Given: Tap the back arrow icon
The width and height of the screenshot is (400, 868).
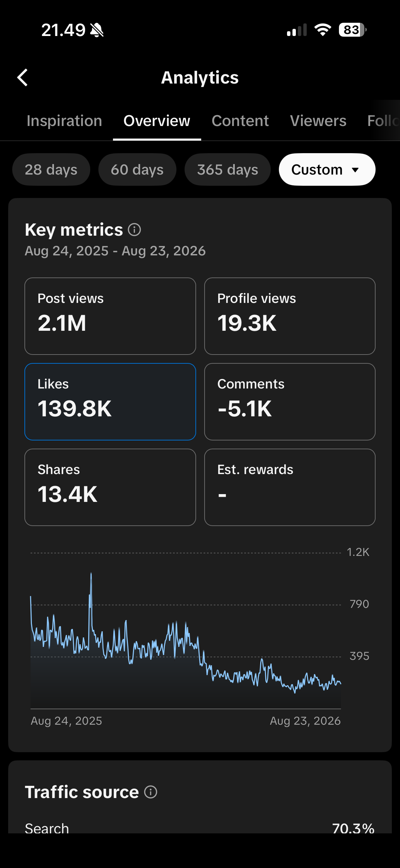Looking at the screenshot, I should pyautogui.click(x=22, y=78).
